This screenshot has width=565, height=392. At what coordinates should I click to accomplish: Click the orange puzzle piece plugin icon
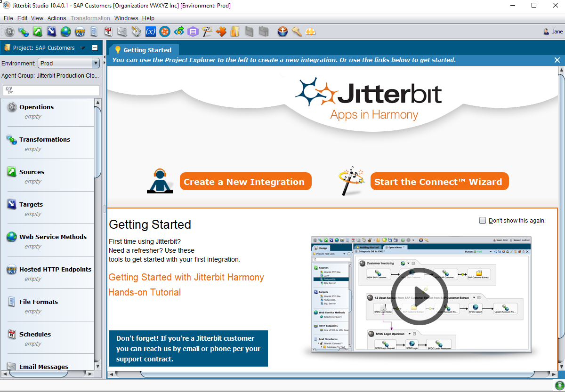[221, 32]
